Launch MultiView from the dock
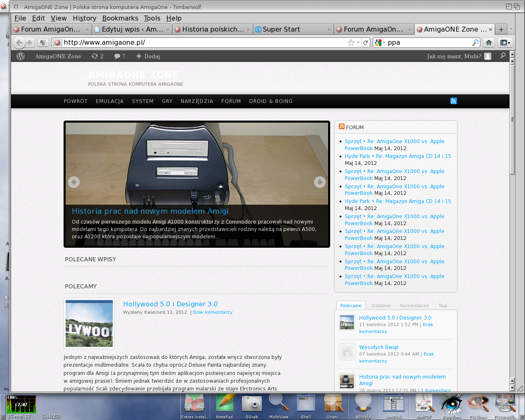525x420 pixels. pos(279,406)
